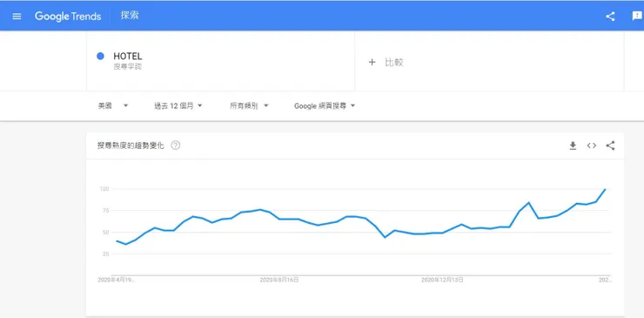Viewport: 644px width, 318px height.
Task: Click the plus icon beside 比較
Action: (372, 63)
